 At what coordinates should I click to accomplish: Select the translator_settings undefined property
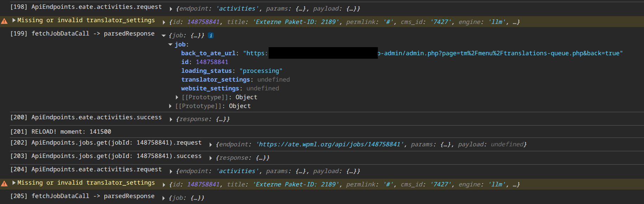click(236, 80)
